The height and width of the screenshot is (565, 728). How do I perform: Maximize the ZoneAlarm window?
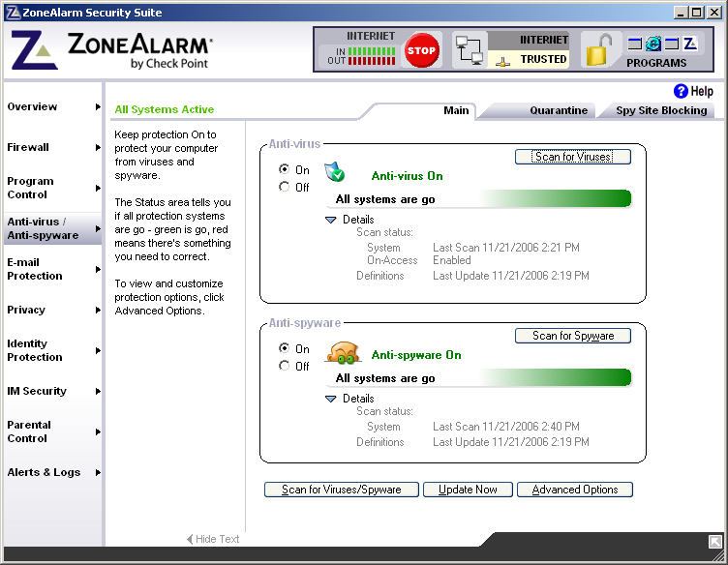pyautogui.click(x=697, y=13)
